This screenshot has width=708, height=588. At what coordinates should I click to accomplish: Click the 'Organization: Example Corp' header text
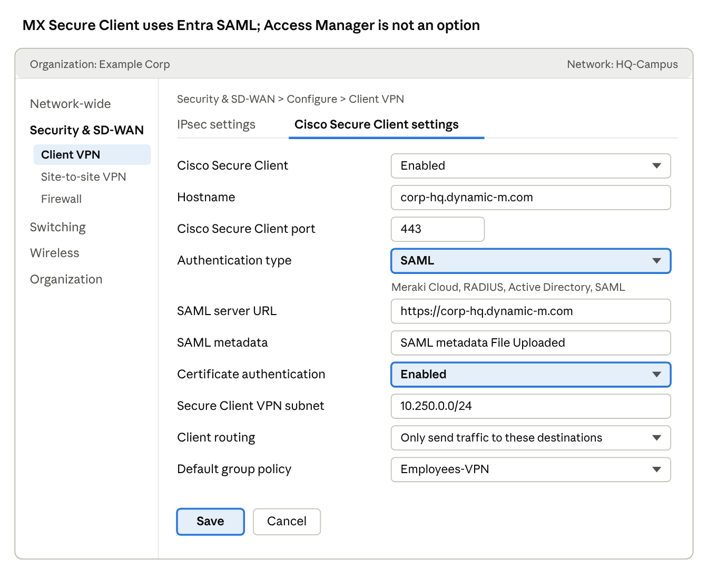[x=100, y=64]
